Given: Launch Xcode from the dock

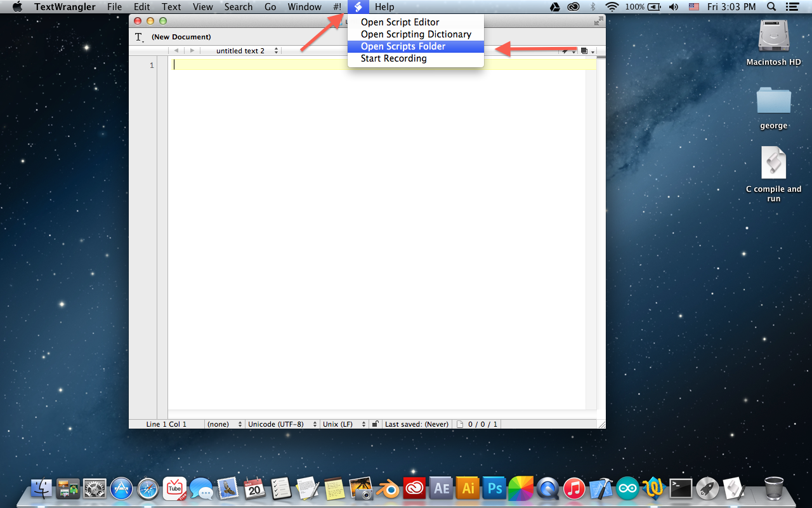Looking at the screenshot, I should click(x=600, y=488).
